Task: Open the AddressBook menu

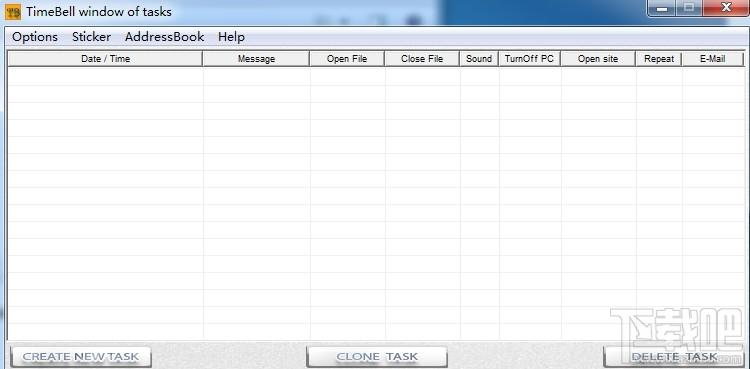Action: [x=165, y=37]
